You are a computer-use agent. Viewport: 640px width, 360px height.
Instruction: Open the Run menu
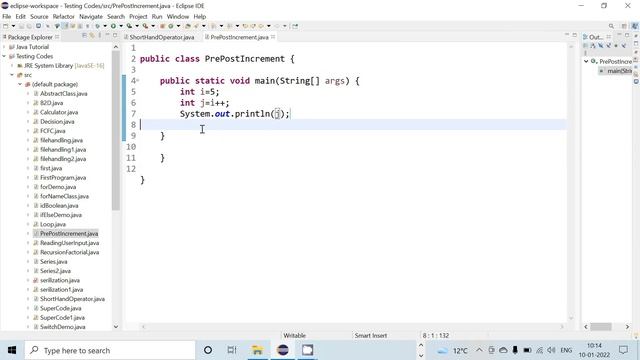tap(157, 16)
